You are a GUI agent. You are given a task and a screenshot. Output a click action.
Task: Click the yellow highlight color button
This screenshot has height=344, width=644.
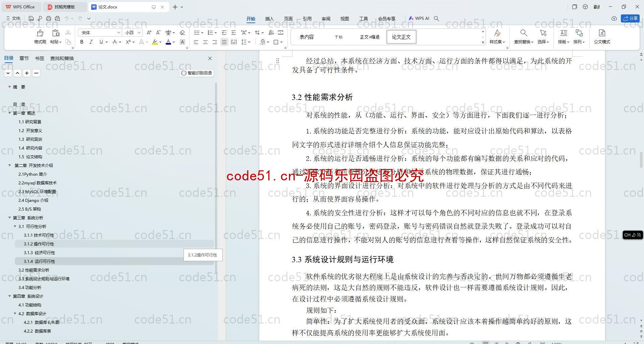pos(155,42)
